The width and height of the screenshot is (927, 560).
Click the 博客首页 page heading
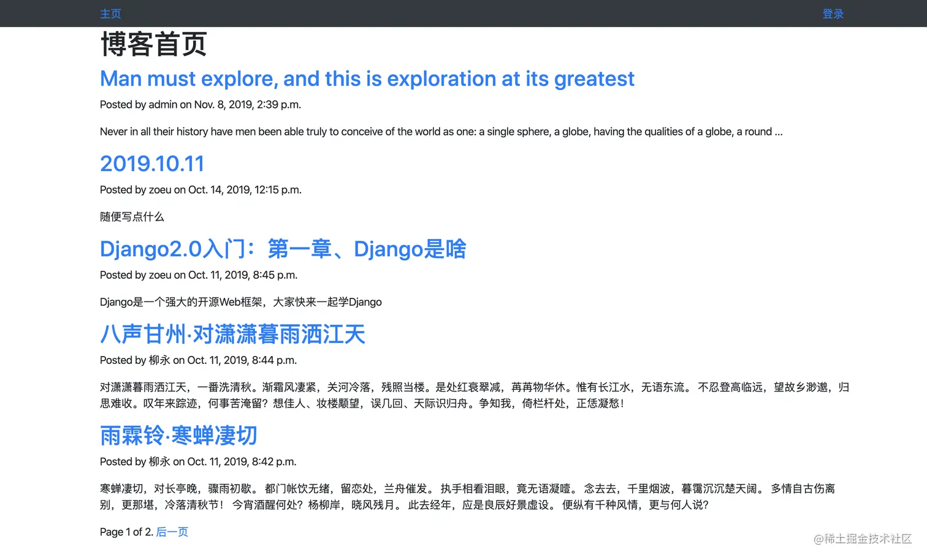pyautogui.click(x=153, y=44)
